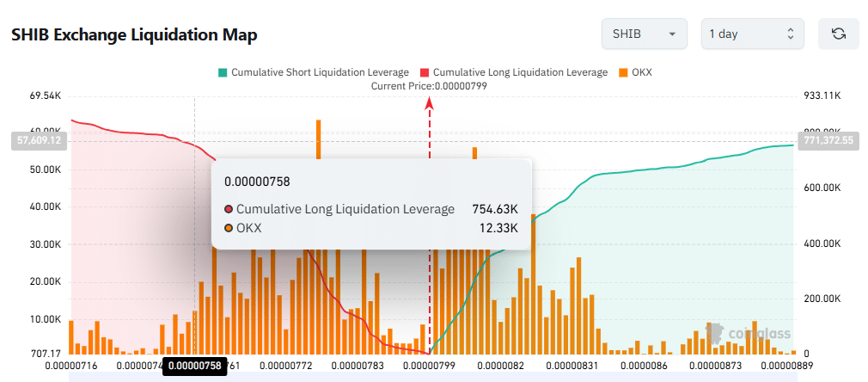Click the 771,372.55 right axis marker
Image resolution: width=868 pixels, height=382 pixels.
click(828, 140)
